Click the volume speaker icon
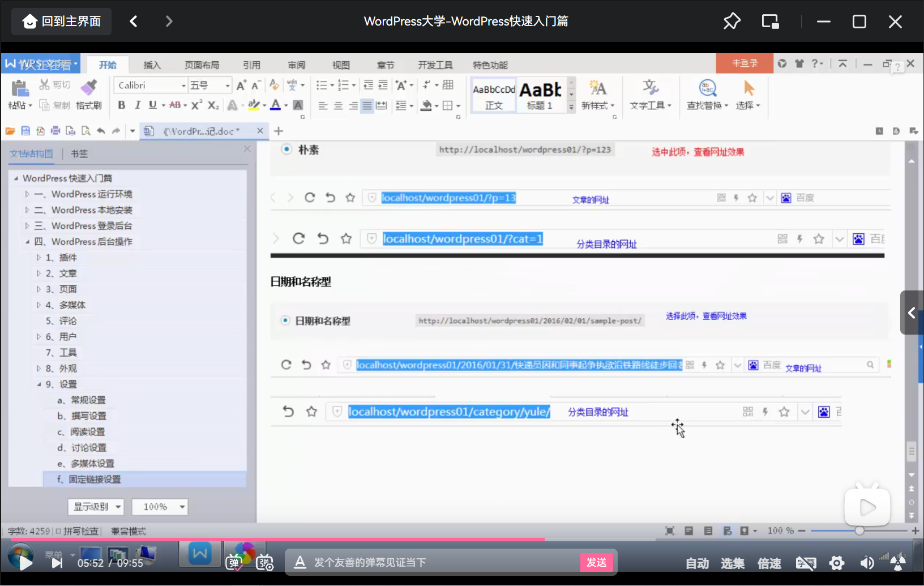 (x=867, y=563)
